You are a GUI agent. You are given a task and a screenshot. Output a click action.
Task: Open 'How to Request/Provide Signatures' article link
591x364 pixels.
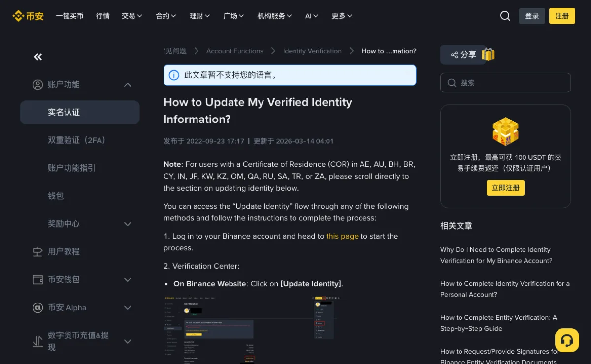499,357
